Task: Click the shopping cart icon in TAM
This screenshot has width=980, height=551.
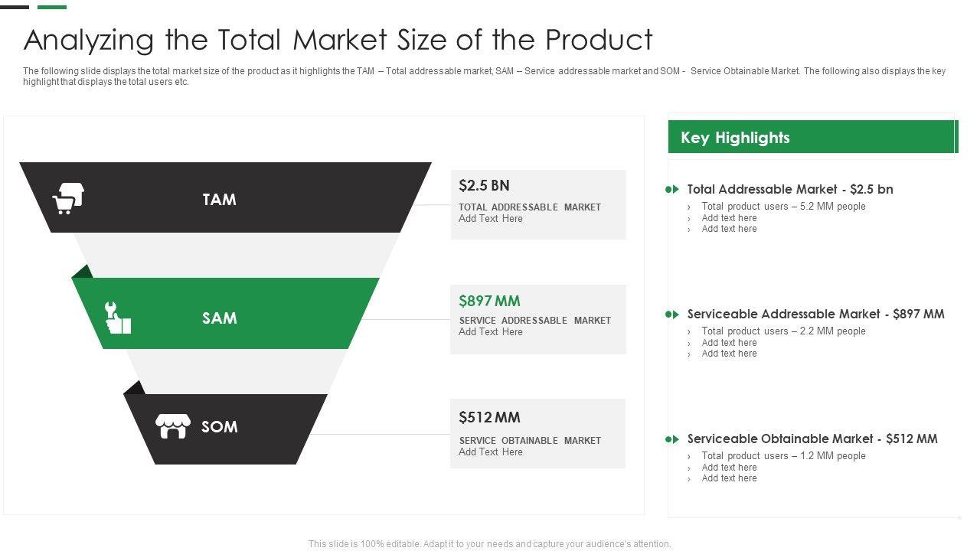Action: coord(67,199)
